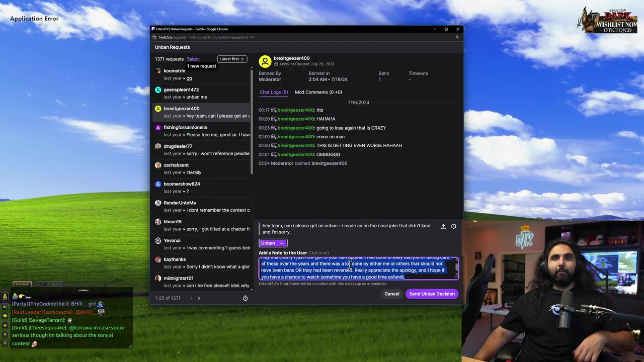The image size is (644, 362).
Task: Click drugdealer77's avatar in the list
Action: [x=158, y=146]
